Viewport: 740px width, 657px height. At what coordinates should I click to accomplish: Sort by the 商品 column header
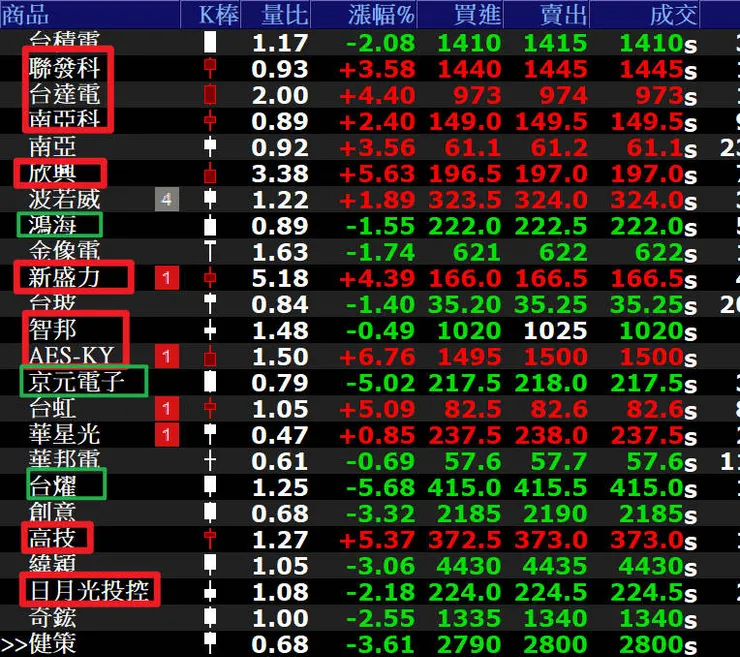point(90,15)
